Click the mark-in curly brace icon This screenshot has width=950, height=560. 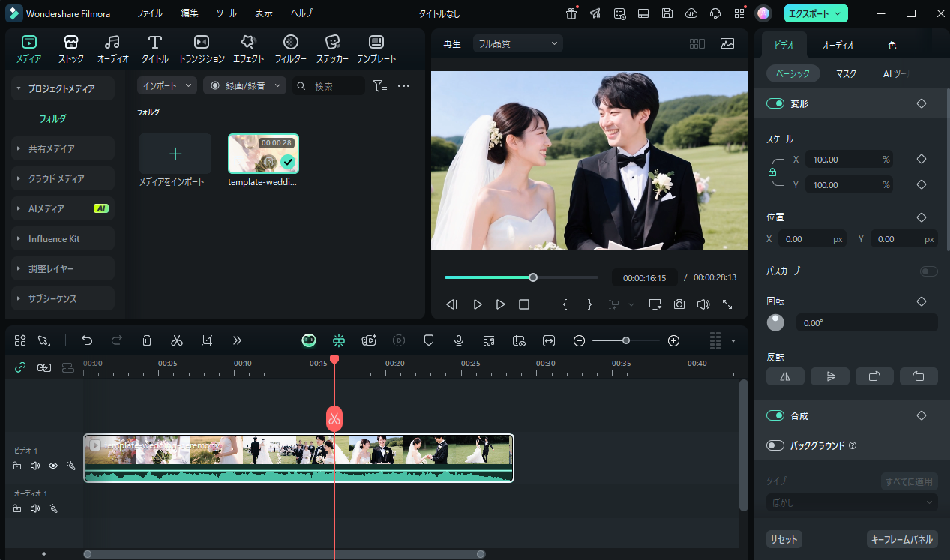[x=565, y=304]
